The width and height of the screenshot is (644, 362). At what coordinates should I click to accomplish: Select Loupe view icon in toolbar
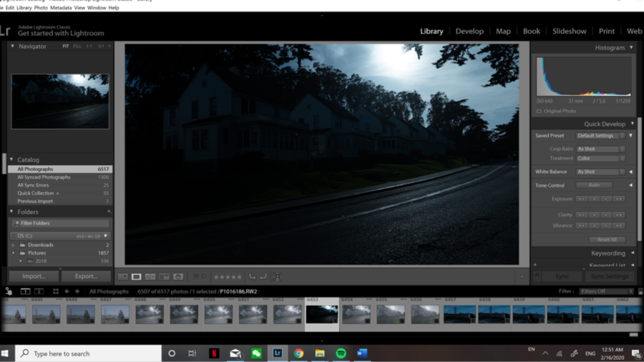136,277
